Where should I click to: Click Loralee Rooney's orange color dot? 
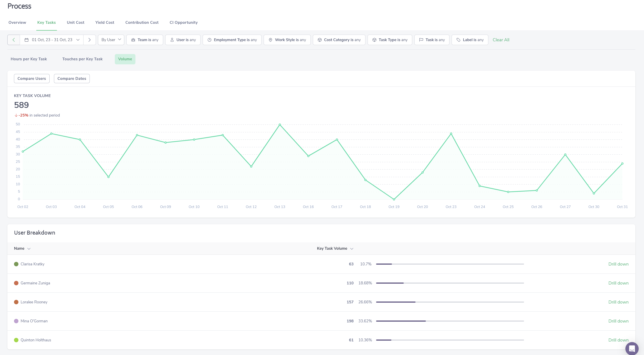click(16, 302)
